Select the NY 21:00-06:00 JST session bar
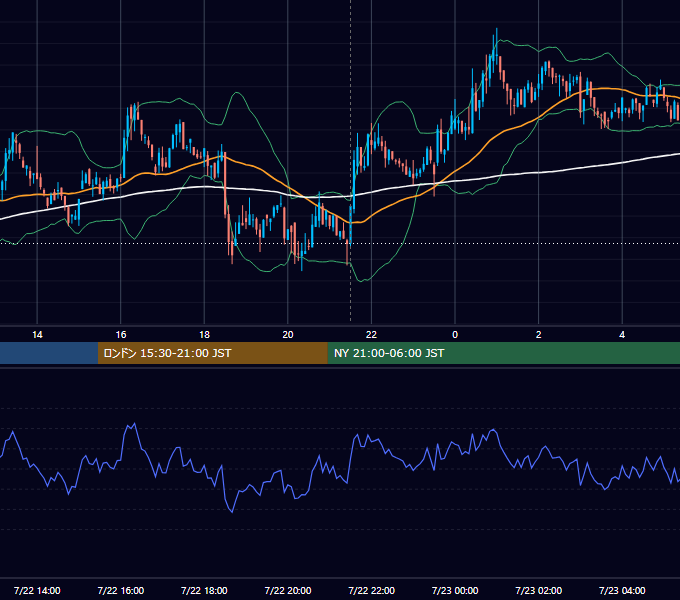The image size is (680, 600). point(503,353)
